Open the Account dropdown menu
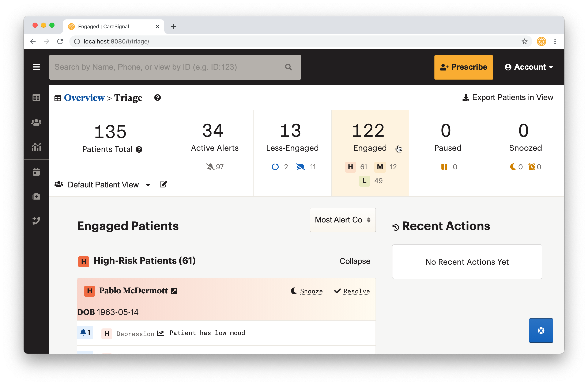Viewport: 588px width, 385px height. tap(529, 67)
